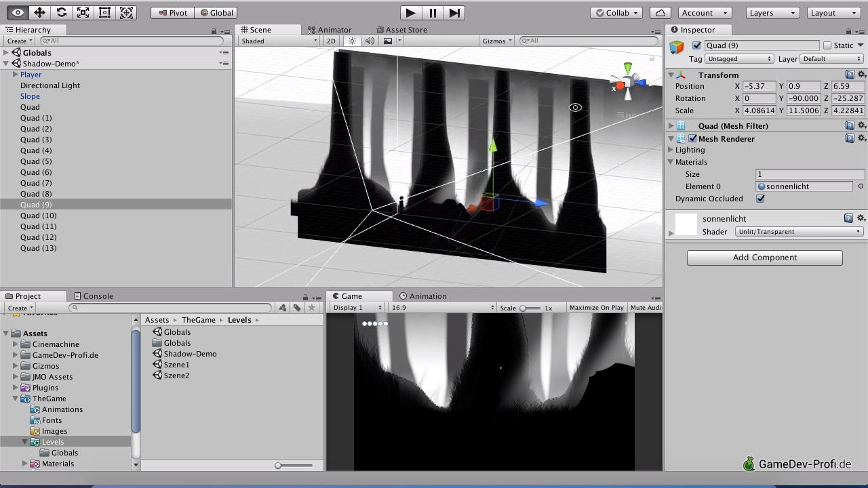Viewport: 868px width, 488px height.
Task: Open the Project Create menu
Action: tap(20, 308)
